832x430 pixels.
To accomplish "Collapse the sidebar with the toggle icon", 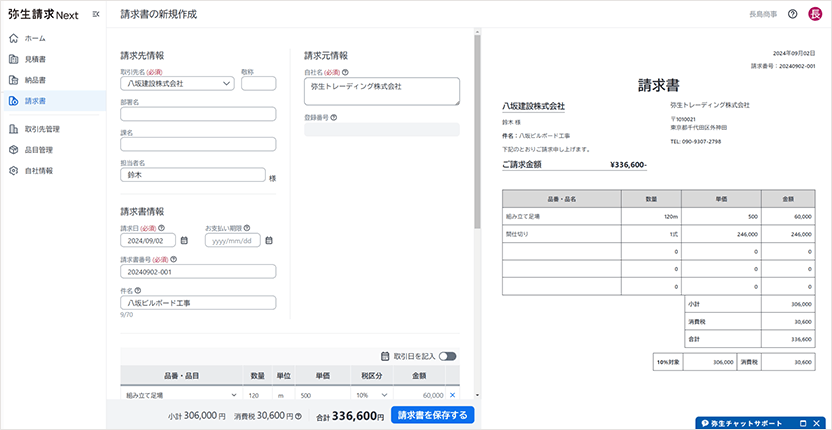I will [x=96, y=14].
